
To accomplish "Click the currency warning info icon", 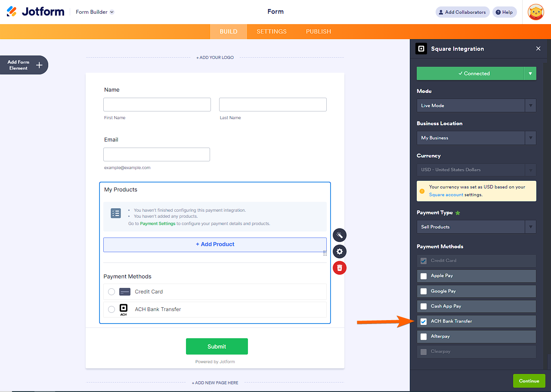I will pyautogui.click(x=422, y=191).
